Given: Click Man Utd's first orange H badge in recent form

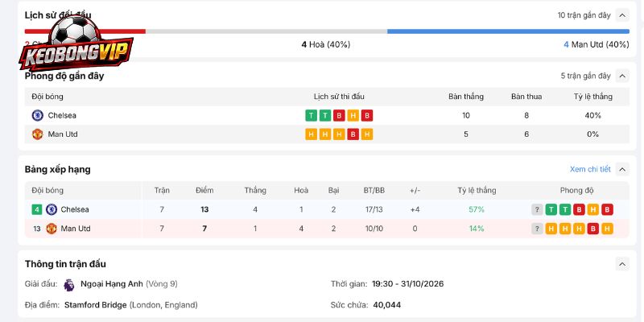Looking at the screenshot, I should (311, 134).
